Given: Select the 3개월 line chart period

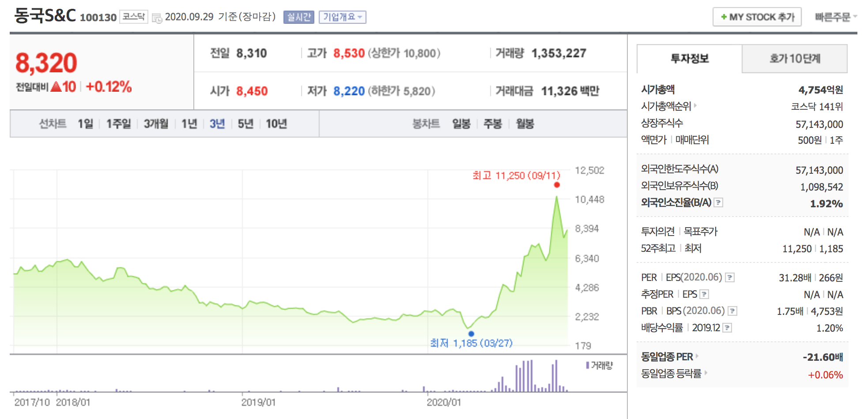Looking at the screenshot, I should pos(156,124).
